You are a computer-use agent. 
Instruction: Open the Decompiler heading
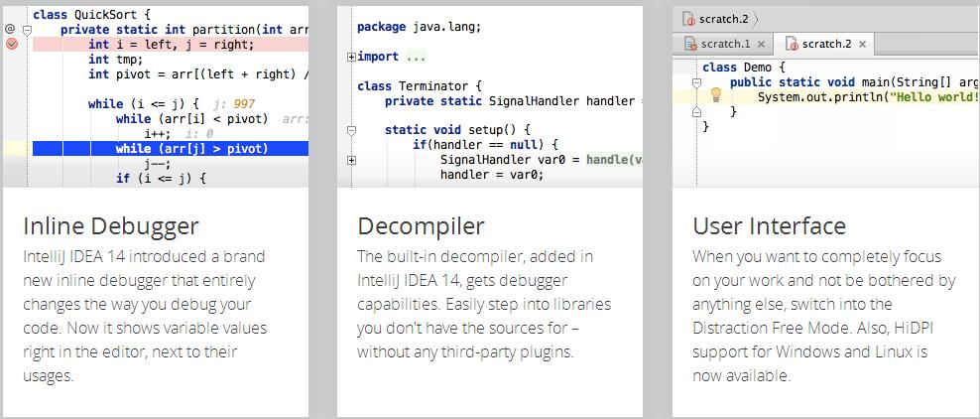point(421,226)
